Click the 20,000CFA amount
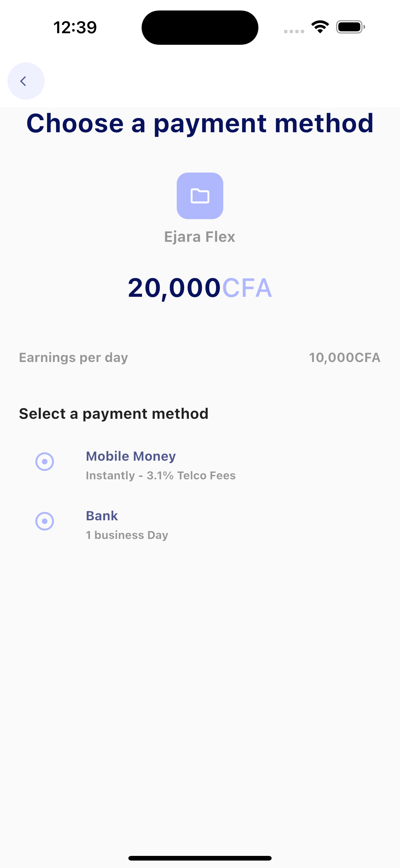This screenshot has height=868, width=400. pos(200,288)
